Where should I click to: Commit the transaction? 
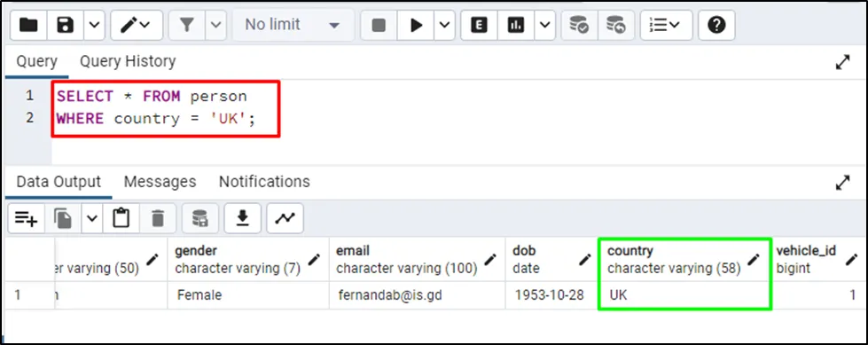pyautogui.click(x=580, y=25)
